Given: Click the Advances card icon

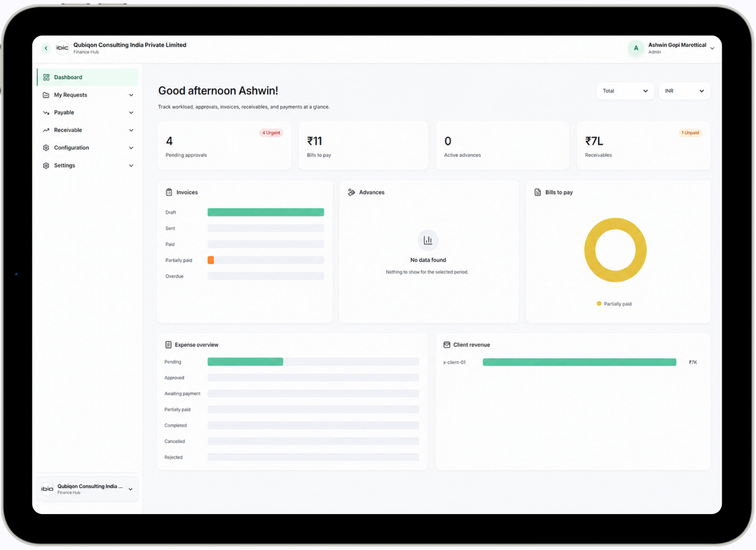Looking at the screenshot, I should coord(351,192).
